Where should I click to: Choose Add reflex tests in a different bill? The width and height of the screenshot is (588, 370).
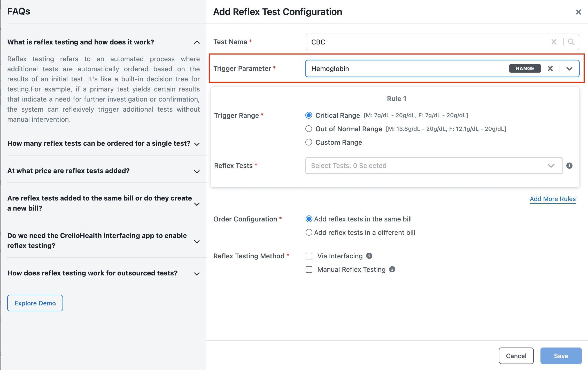click(309, 232)
